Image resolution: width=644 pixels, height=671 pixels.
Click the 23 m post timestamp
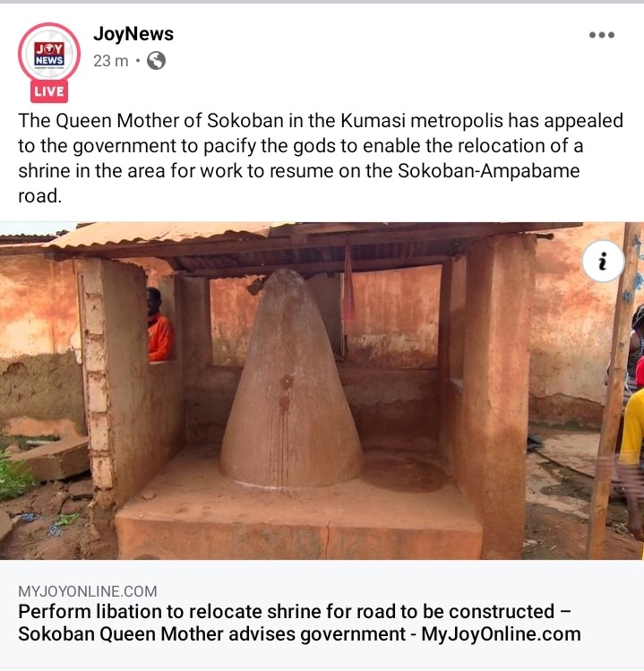click(111, 61)
